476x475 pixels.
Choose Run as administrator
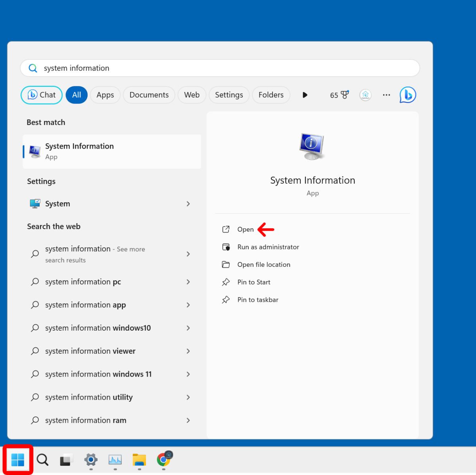(x=268, y=247)
